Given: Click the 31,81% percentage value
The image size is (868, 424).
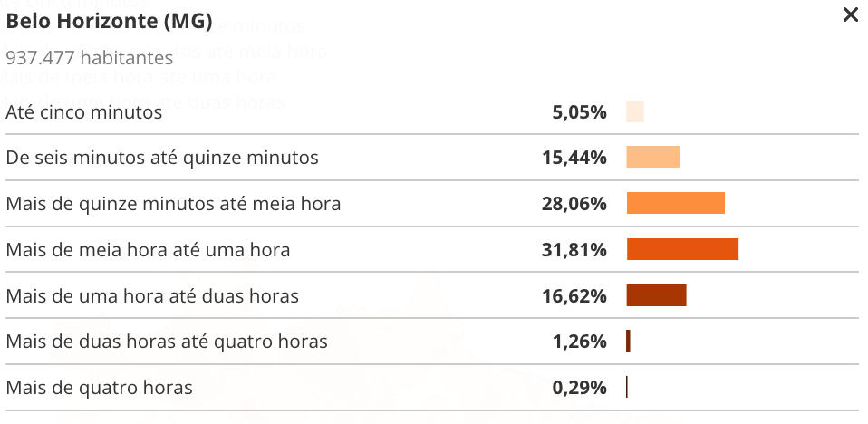Looking at the screenshot, I should click(x=574, y=249).
